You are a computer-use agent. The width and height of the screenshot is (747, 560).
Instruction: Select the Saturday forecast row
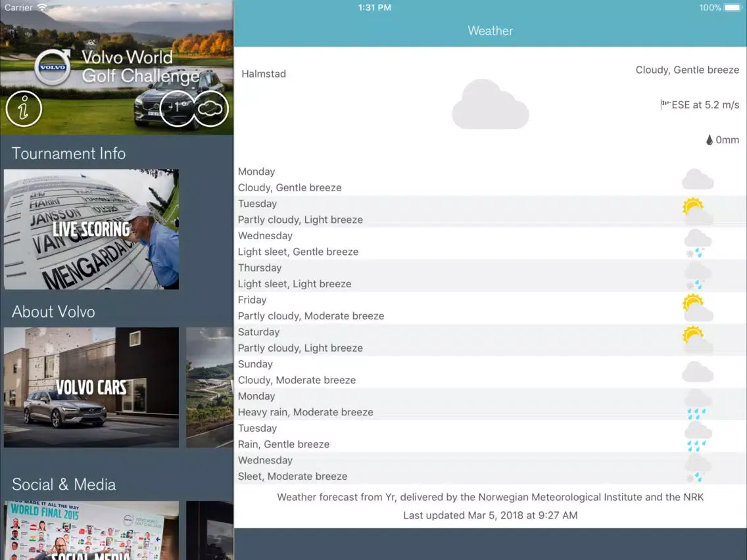(491, 340)
